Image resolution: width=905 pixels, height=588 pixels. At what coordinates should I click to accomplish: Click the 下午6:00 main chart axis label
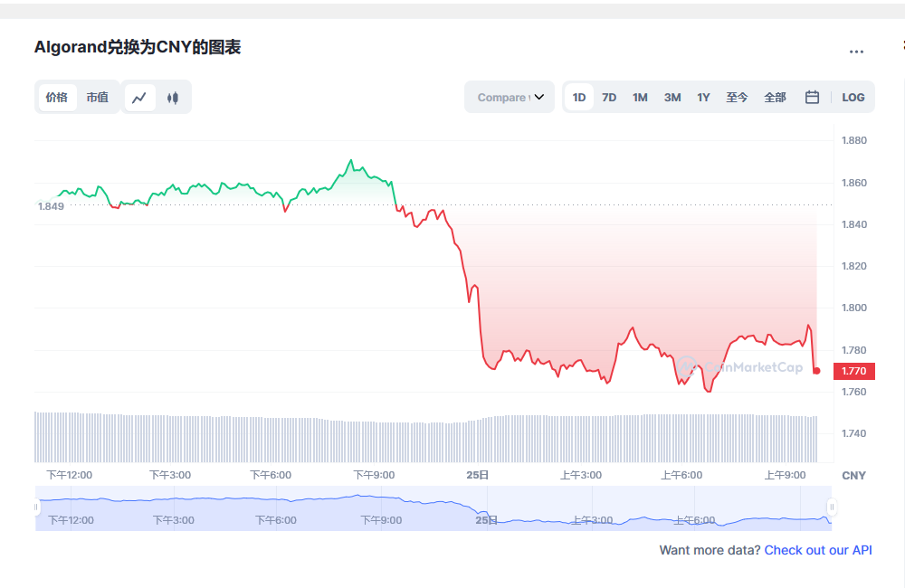(271, 475)
